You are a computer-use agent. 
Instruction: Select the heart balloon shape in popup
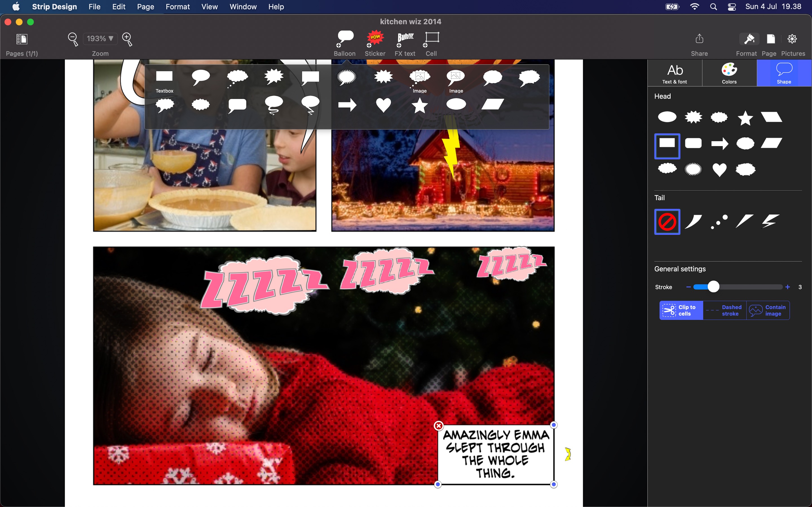pyautogui.click(x=383, y=105)
